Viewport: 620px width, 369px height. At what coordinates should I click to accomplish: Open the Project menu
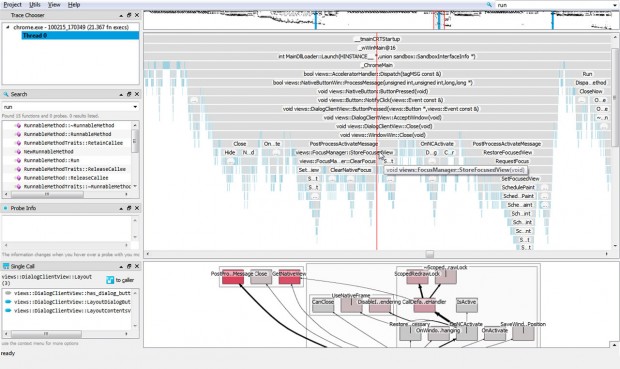tap(12, 4)
